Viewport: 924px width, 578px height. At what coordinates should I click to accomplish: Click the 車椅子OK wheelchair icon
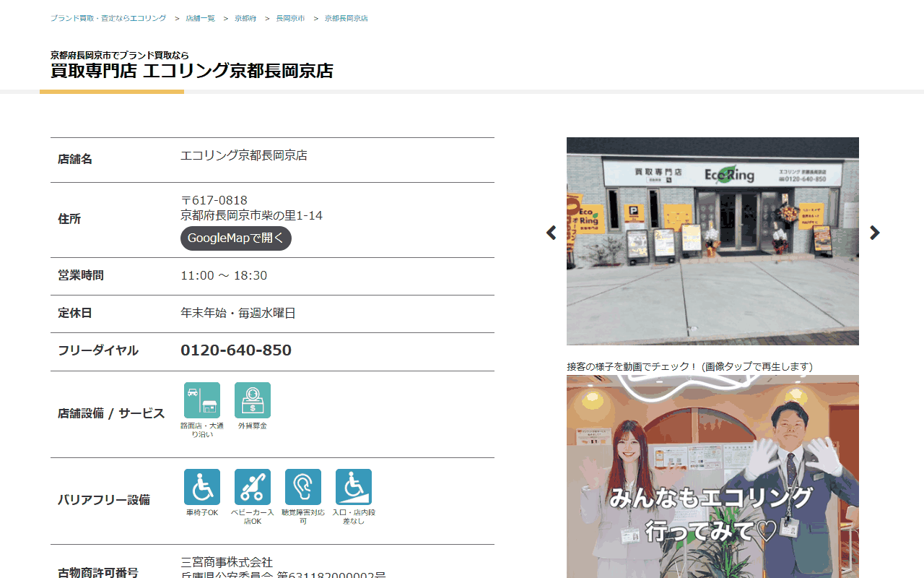tap(202, 487)
